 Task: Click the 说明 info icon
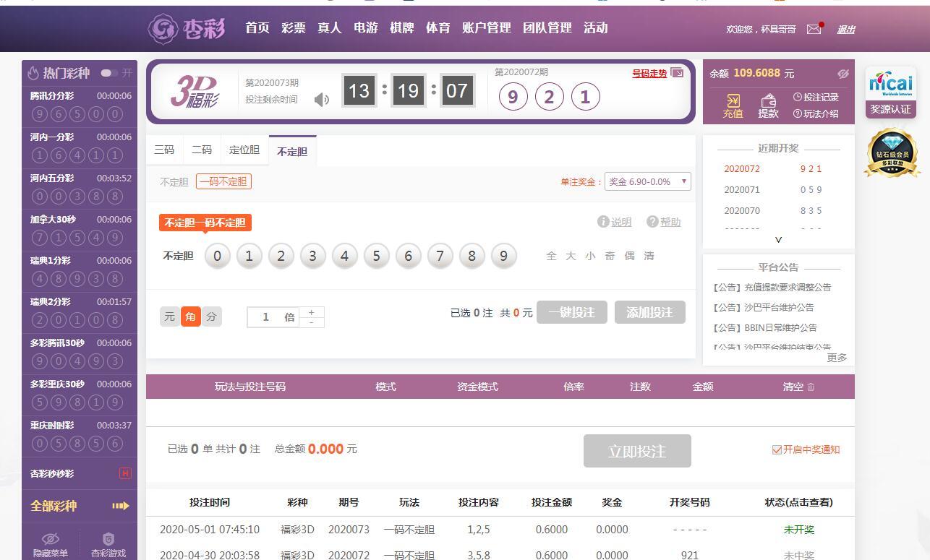(603, 222)
